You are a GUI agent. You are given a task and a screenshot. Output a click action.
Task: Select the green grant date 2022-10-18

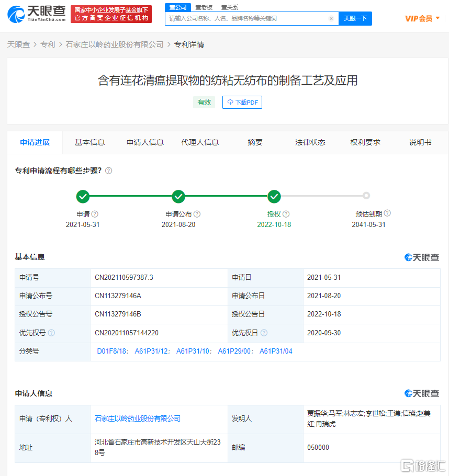tap(274, 224)
